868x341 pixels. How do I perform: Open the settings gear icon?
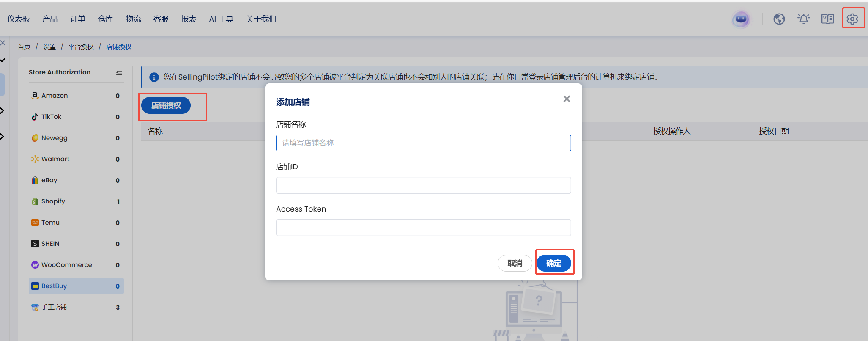click(x=852, y=19)
